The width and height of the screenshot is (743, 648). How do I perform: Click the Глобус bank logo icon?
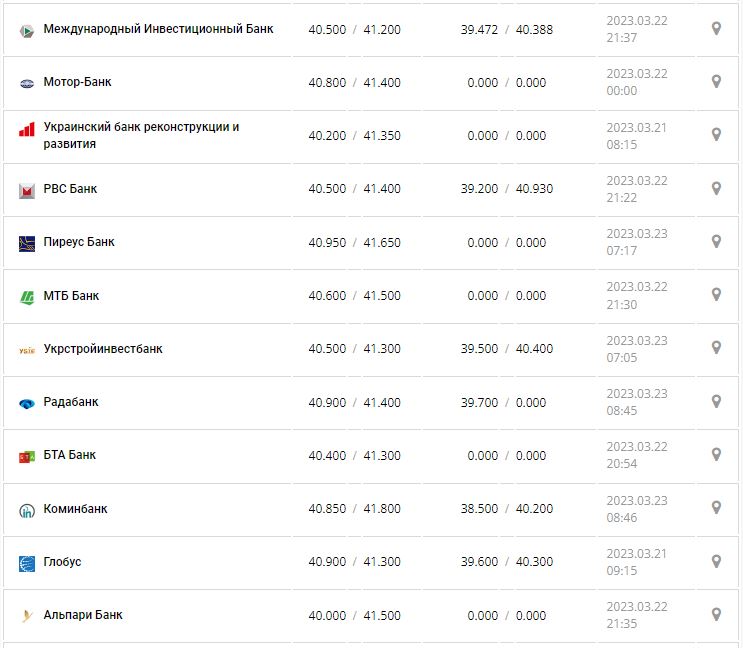point(27,563)
